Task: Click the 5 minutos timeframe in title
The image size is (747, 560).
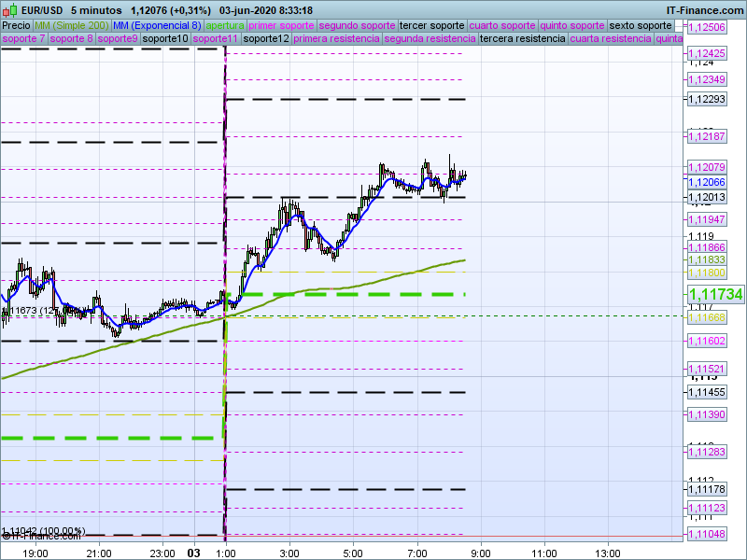Action: coord(96,10)
